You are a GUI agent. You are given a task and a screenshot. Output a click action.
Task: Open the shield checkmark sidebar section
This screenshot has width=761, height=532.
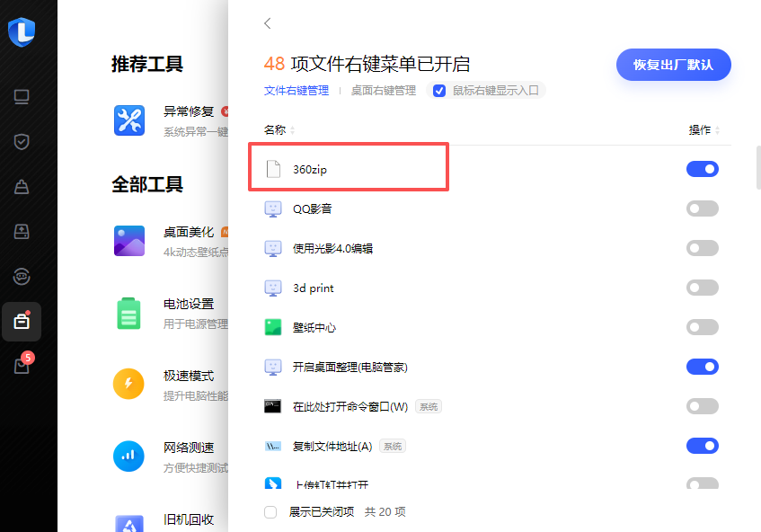[x=22, y=142]
